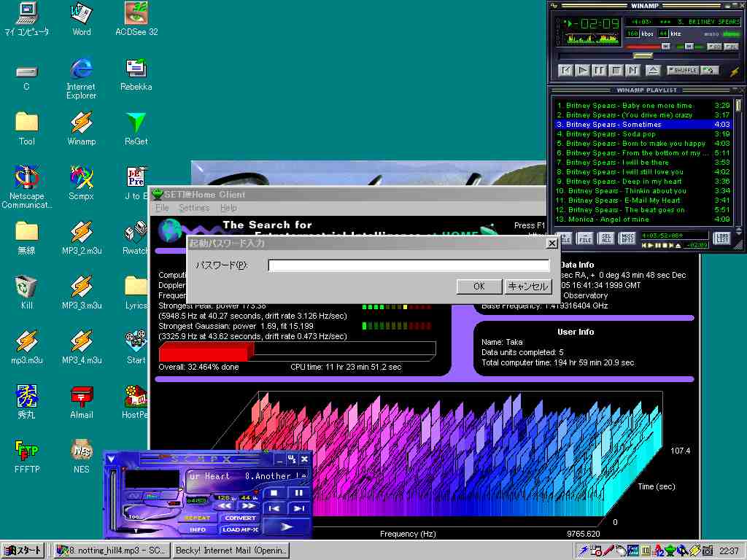Close the password dialog with X button
Image resolution: width=747 pixels, height=560 pixels.
pos(551,244)
